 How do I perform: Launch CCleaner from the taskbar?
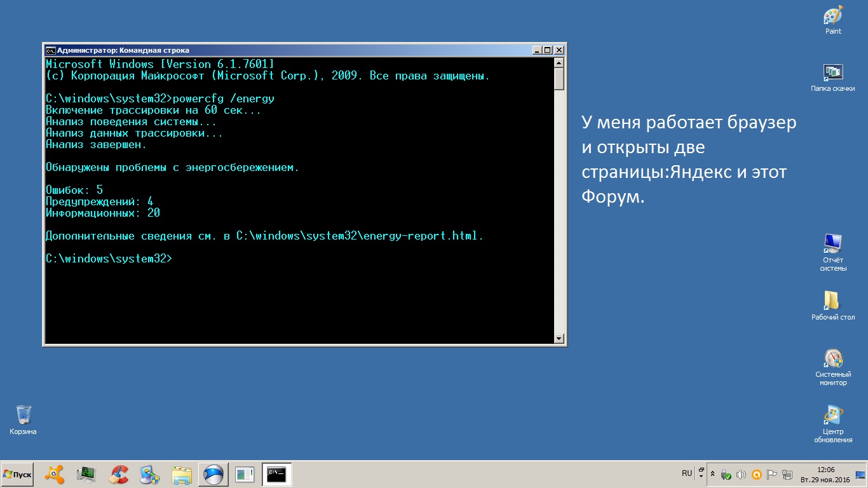point(118,475)
